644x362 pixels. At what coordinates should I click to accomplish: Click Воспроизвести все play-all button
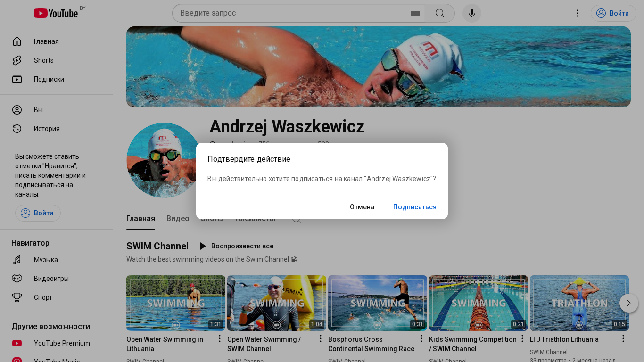tap(237, 246)
